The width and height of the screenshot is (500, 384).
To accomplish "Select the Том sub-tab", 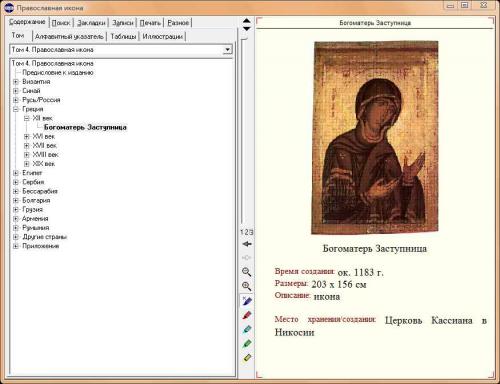I will point(18,35).
